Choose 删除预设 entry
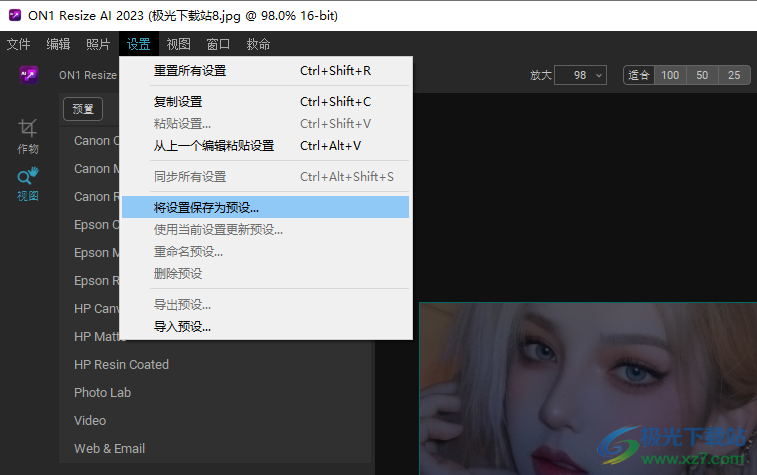 pyautogui.click(x=266, y=274)
